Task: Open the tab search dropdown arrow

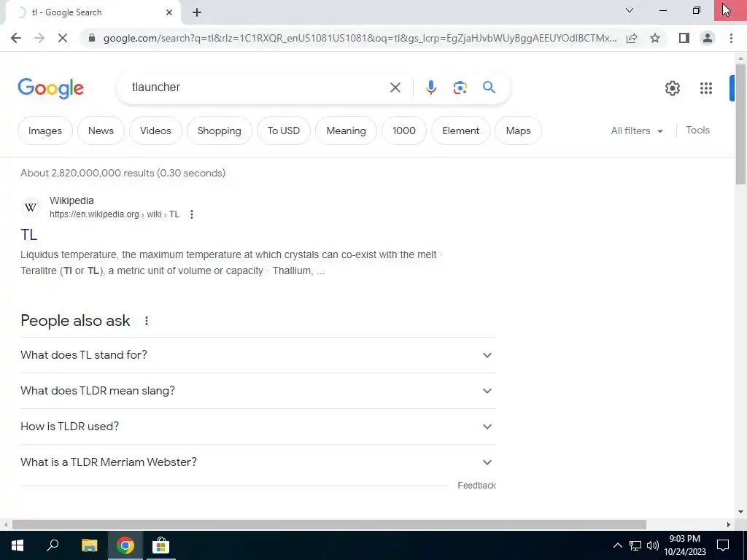Action: (630, 10)
